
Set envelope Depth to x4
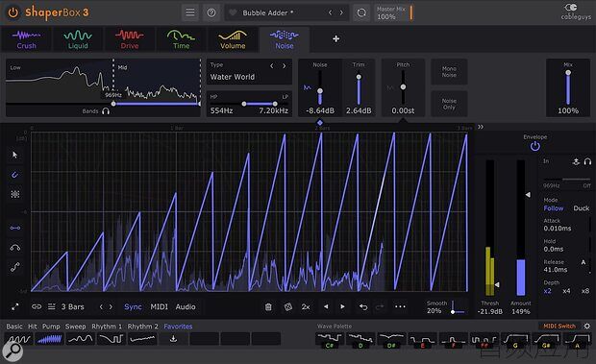coord(566,291)
